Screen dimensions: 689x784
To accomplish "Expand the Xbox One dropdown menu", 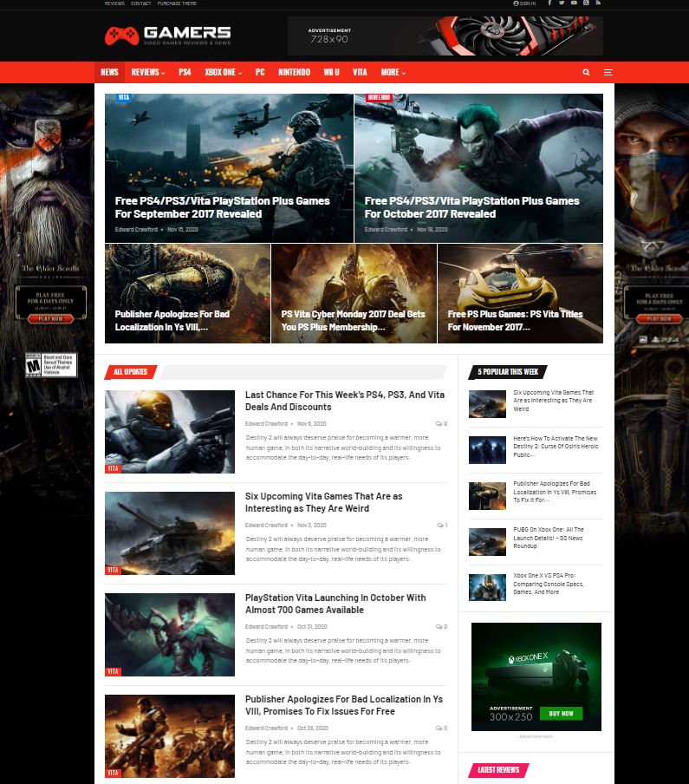I will point(223,73).
